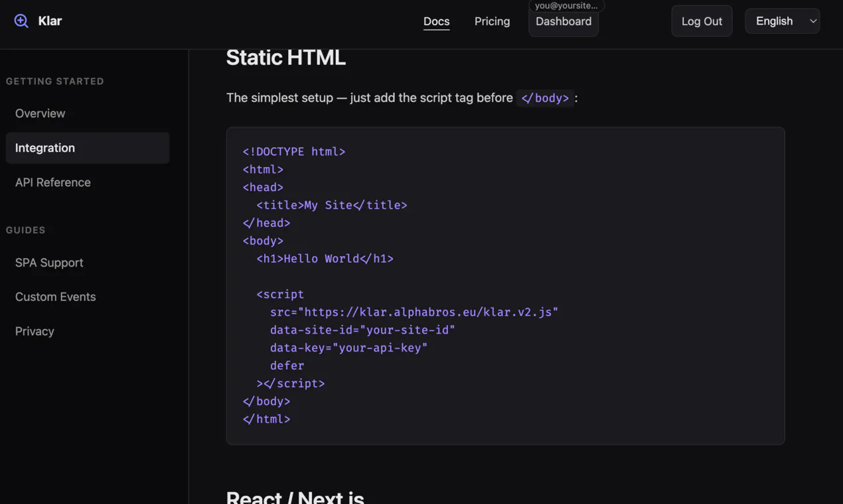This screenshot has width=843, height=504.
Task: Click the script src URL line
Action: point(414,312)
